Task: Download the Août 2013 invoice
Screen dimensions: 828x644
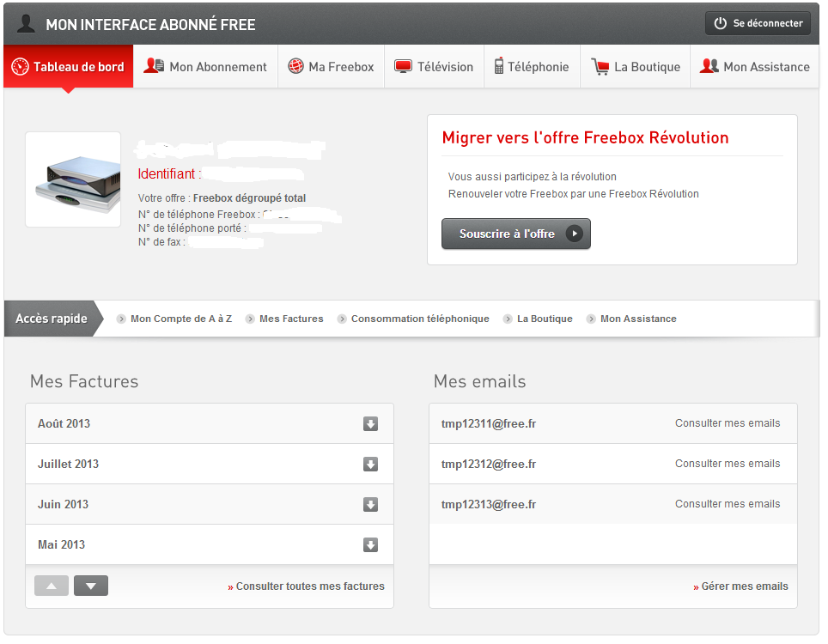Action: coord(370,424)
